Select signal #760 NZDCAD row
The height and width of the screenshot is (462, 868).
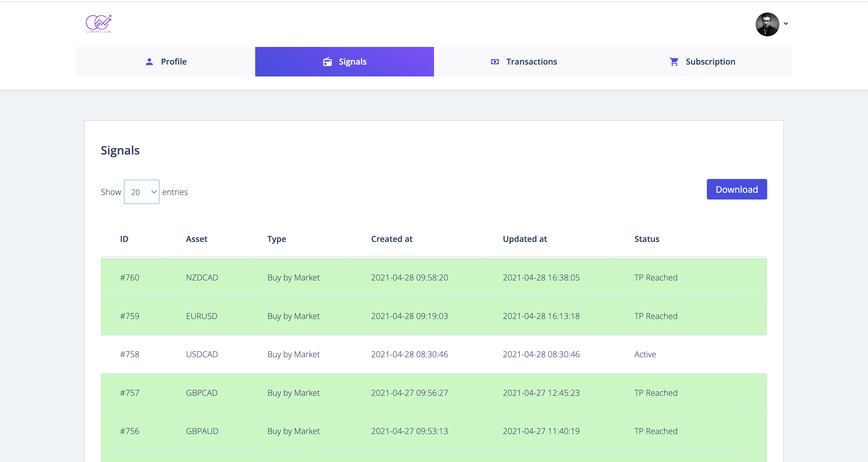tap(434, 278)
